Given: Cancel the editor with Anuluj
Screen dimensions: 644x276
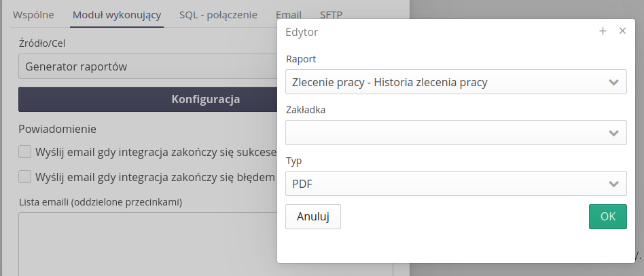Looking at the screenshot, I should click(313, 217).
